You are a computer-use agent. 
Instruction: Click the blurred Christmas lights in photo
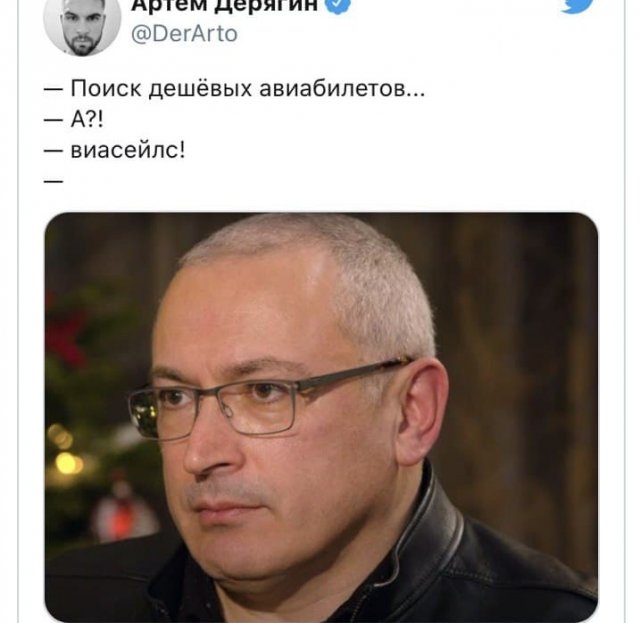[x=65, y=451]
